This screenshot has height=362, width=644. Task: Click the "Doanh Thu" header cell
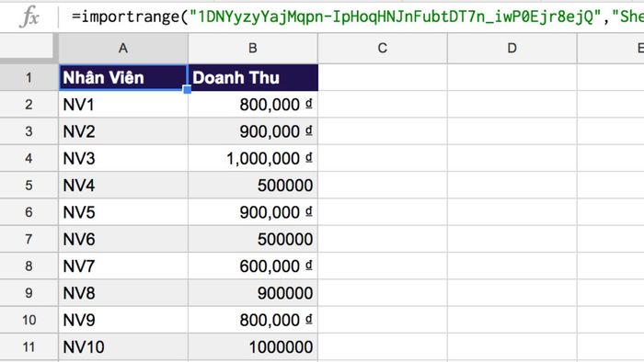(x=253, y=77)
